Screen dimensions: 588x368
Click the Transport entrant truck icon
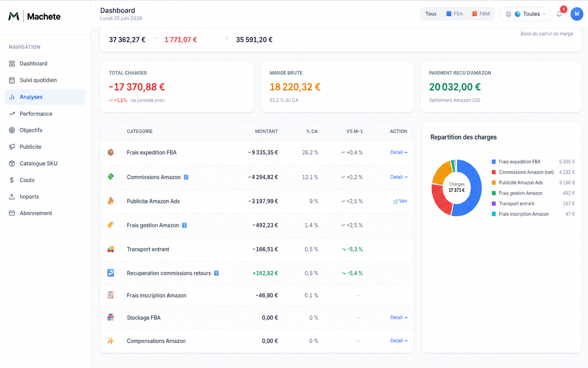110,249
